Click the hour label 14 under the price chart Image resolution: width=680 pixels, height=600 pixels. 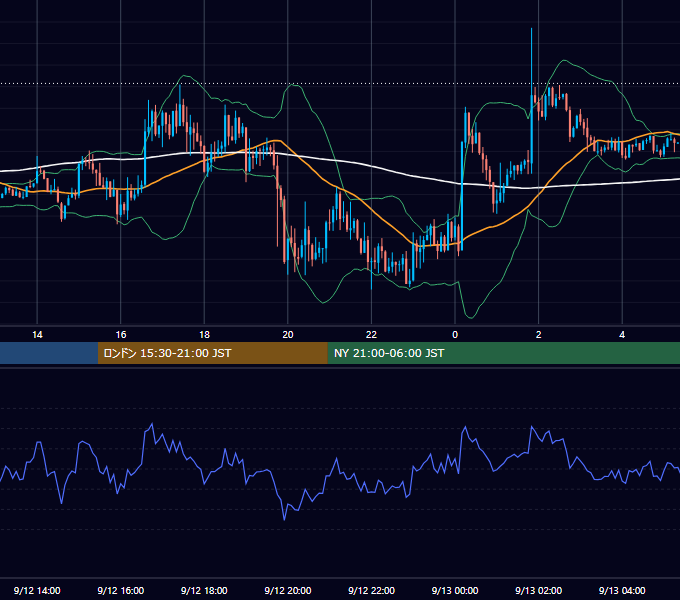(37, 335)
